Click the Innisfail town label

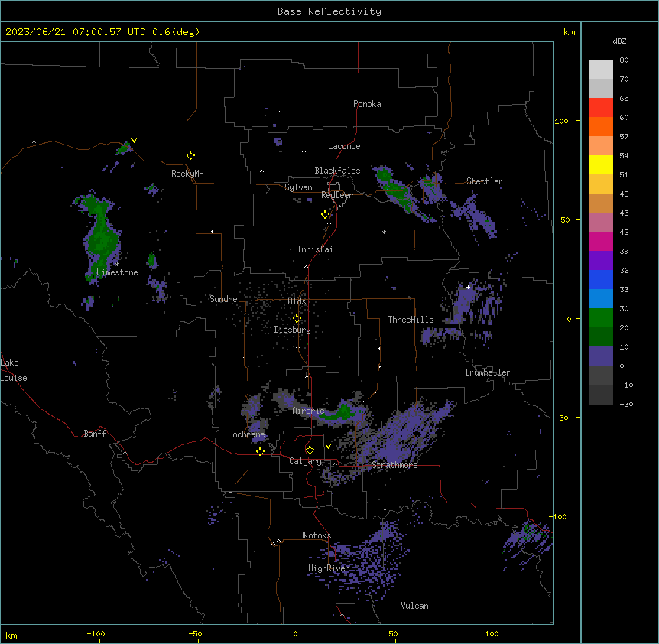coord(317,249)
